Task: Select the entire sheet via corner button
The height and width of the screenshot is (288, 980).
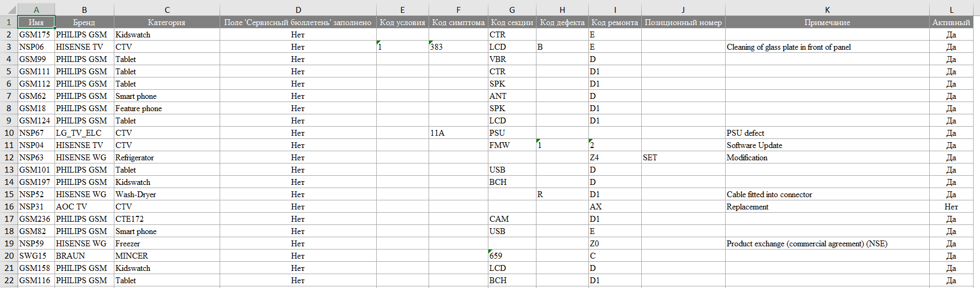Action: (x=9, y=10)
